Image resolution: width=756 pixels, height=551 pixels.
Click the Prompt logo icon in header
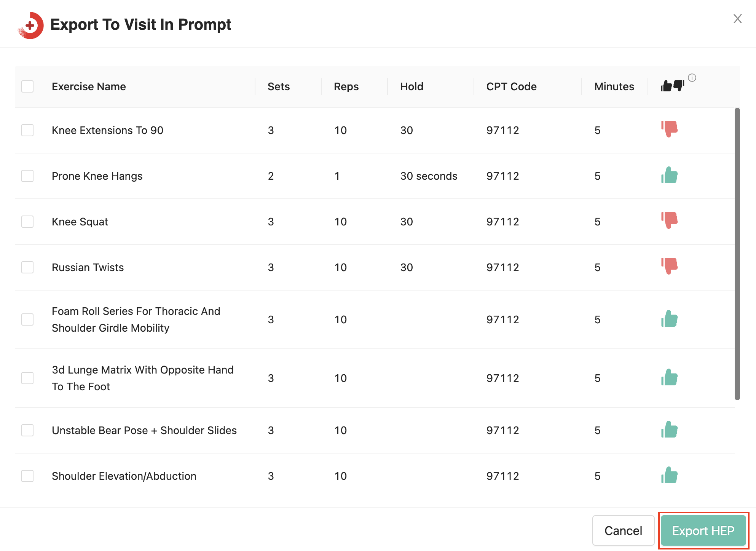tap(30, 25)
